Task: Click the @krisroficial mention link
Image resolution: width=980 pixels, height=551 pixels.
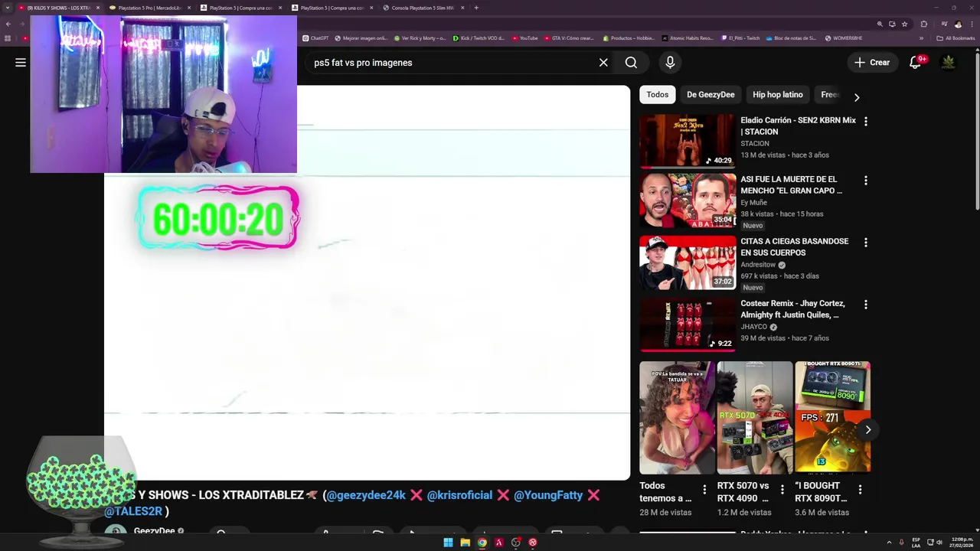Action: click(459, 495)
